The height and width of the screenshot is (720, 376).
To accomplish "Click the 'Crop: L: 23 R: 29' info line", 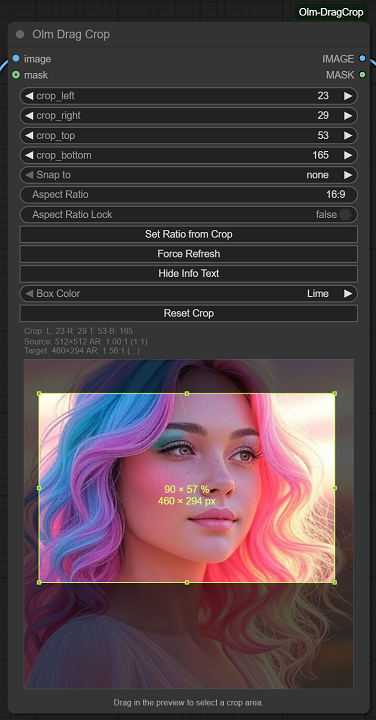I will pos(79,331).
